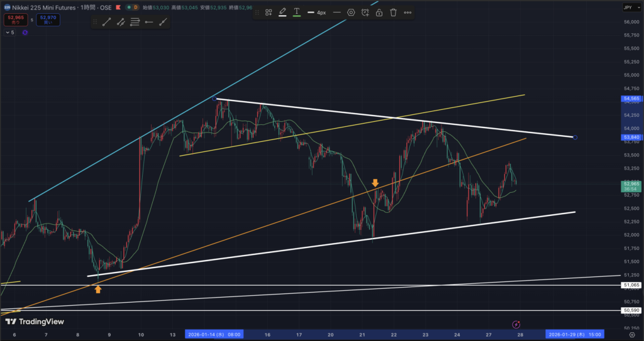The height and width of the screenshot is (341, 644).
Task: Expand the indicator legend showing 5
Action: click(9, 33)
